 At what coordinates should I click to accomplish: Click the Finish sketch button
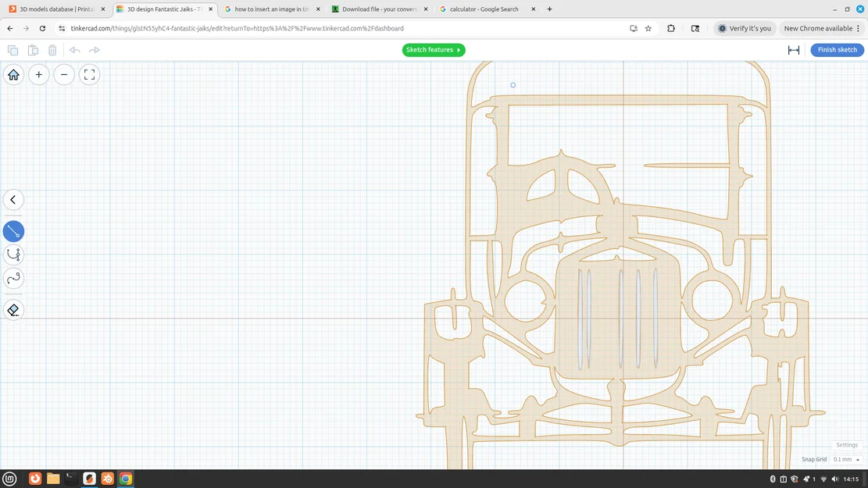[x=837, y=50]
